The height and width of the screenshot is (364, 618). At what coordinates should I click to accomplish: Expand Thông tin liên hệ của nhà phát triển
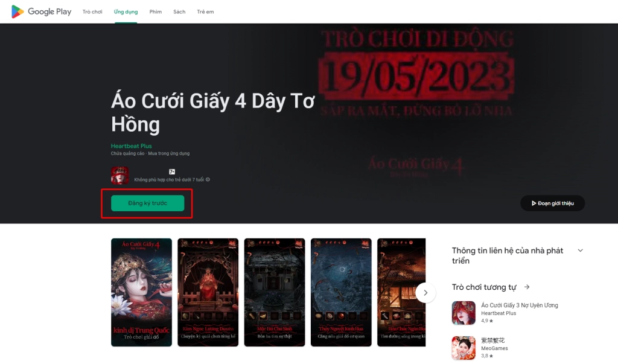(x=580, y=251)
